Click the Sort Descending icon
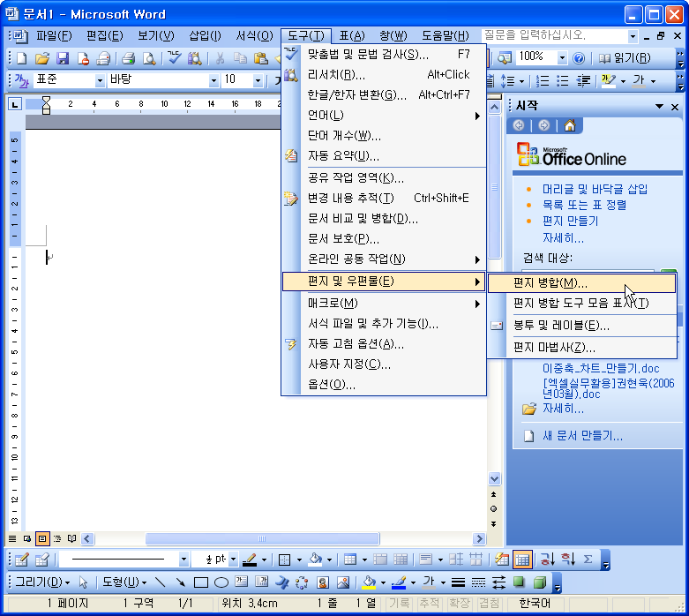Screen dimensions: 689x616 click(x=567, y=560)
